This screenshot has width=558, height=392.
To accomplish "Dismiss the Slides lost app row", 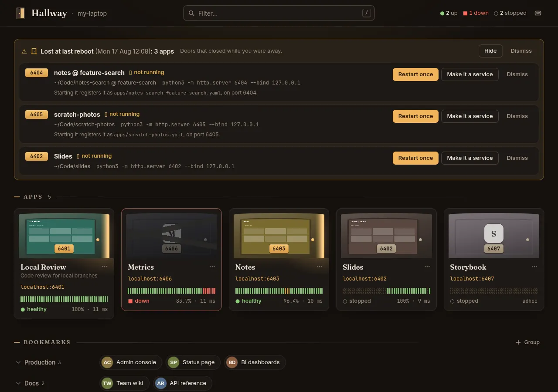I will point(517,158).
